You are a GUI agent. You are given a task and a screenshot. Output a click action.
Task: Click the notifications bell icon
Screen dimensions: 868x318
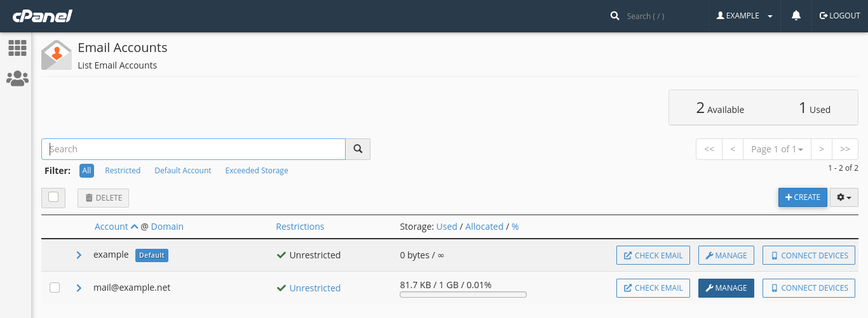(x=796, y=16)
